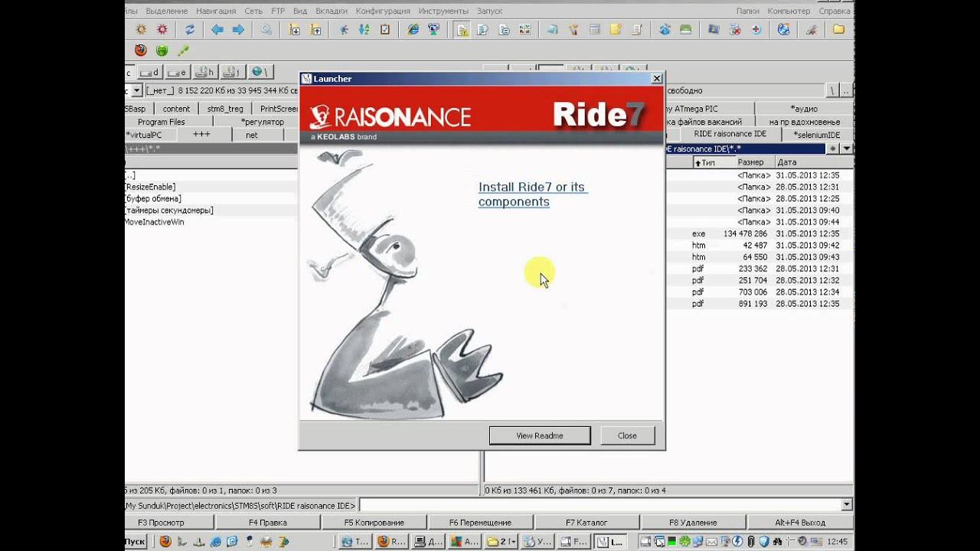
Task: Switch to the *seleniumIDE tab
Action: 817,135
